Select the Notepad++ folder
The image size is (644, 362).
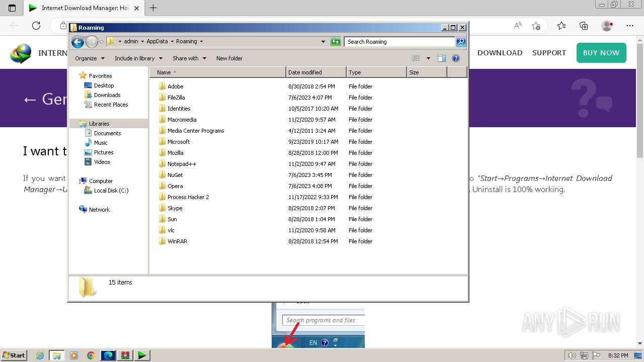pyautogui.click(x=182, y=164)
